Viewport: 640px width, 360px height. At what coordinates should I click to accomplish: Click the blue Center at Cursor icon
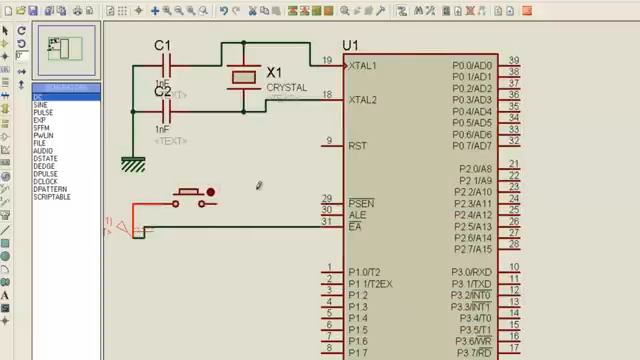click(155, 11)
